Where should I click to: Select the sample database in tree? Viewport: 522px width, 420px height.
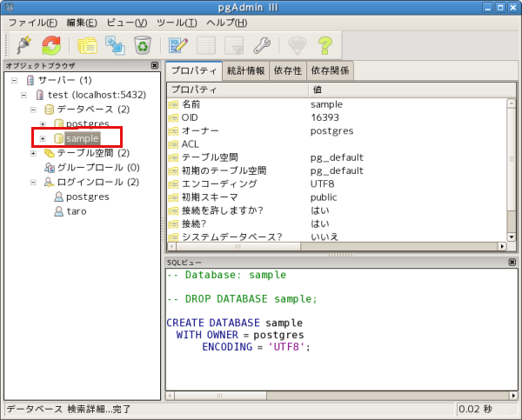click(x=83, y=138)
